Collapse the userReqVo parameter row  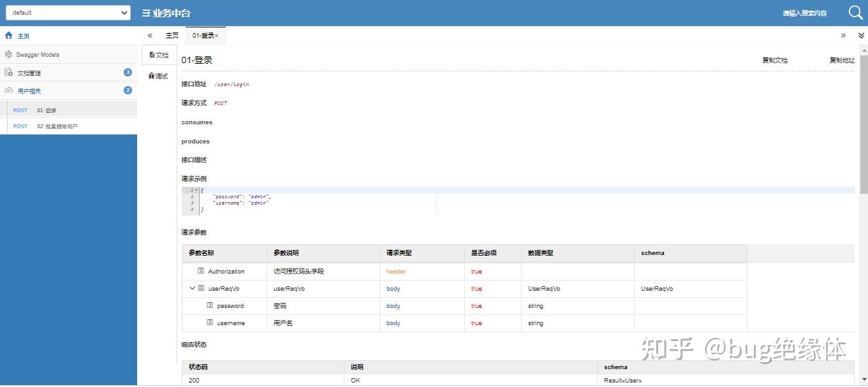(x=191, y=288)
